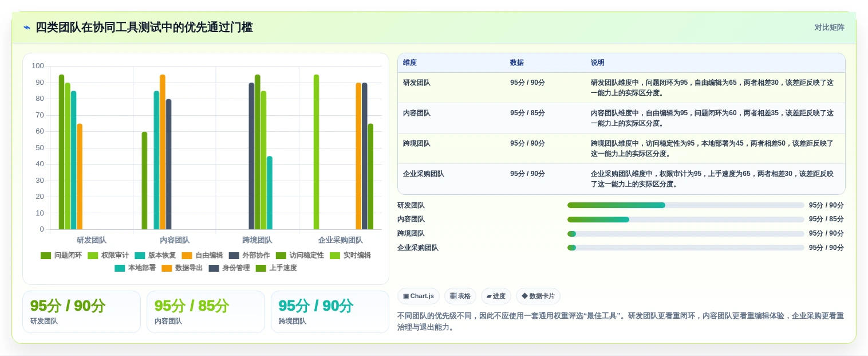Viewport: 868px width, 356px height.
Task: Click the 跨境团队 row description text in table
Action: click(712, 148)
